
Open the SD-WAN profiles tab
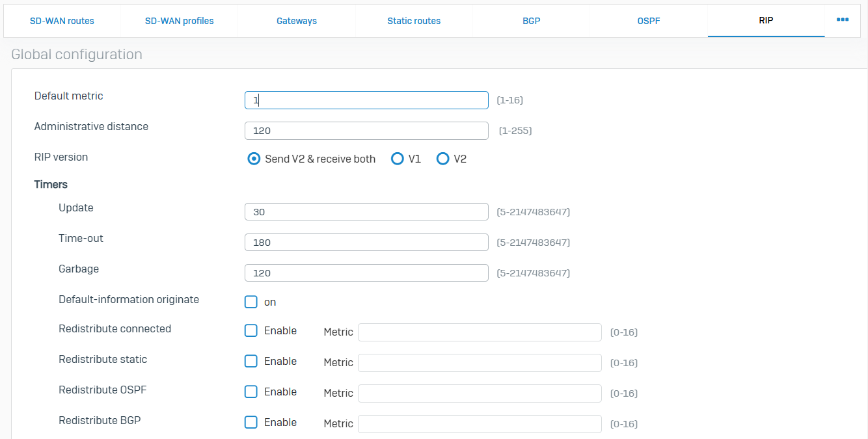[179, 21]
